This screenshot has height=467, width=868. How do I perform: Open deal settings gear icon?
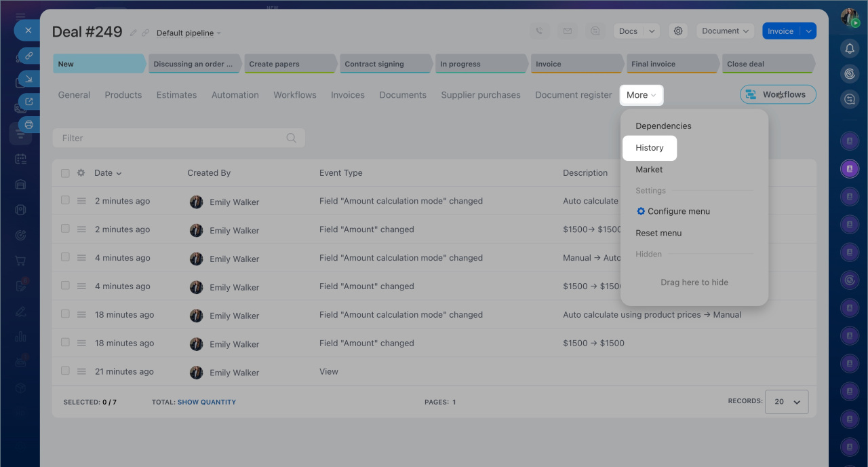tap(677, 31)
